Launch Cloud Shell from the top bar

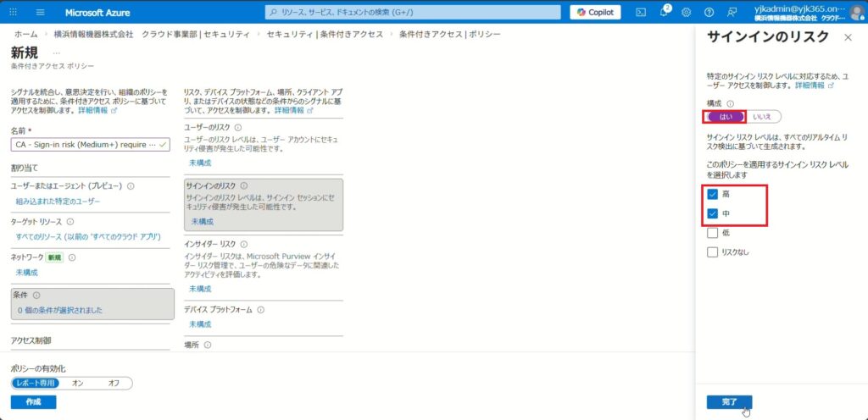tap(641, 12)
